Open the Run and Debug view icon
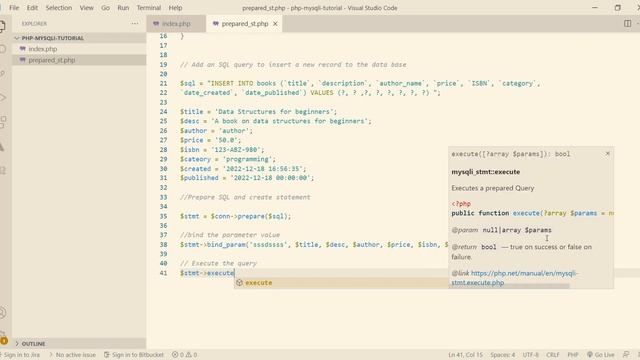 click(2, 98)
